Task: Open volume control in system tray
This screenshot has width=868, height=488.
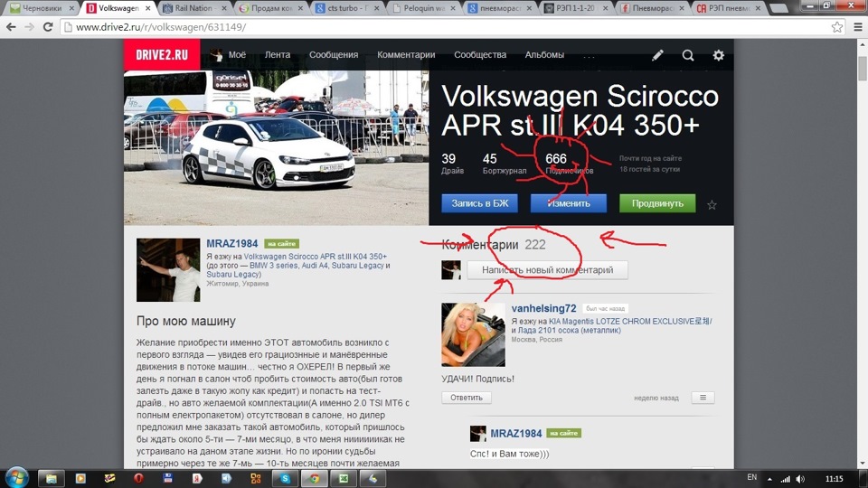Action: (x=800, y=479)
